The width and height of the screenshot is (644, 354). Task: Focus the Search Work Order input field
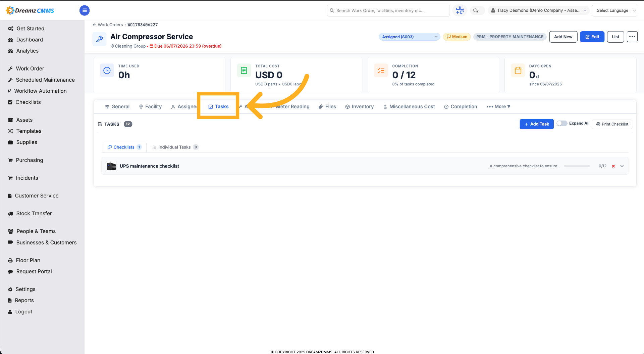click(x=388, y=10)
